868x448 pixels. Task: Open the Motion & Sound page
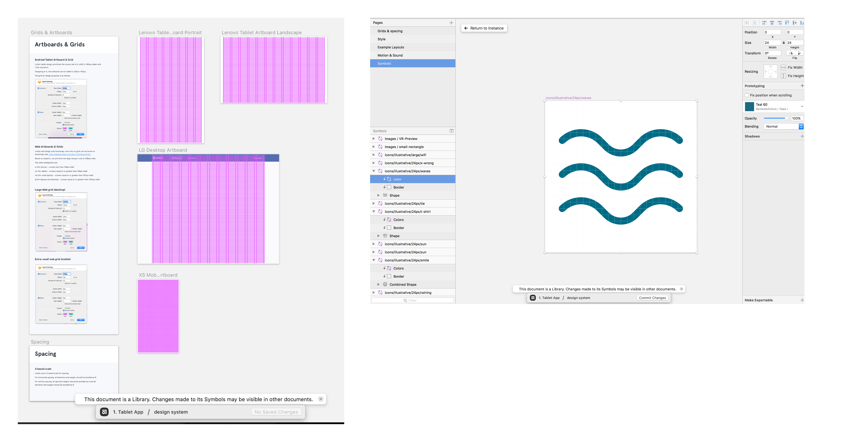coord(390,55)
